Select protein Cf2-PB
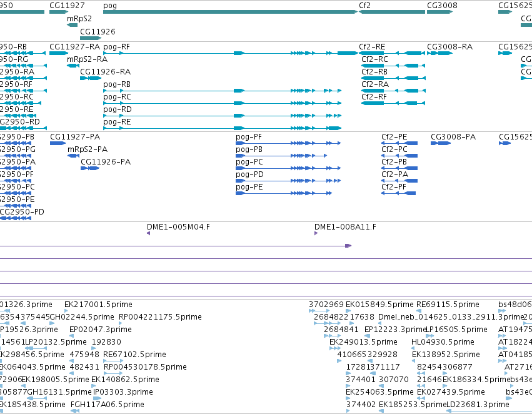The width and height of the screenshot is (532, 414). 399,168
